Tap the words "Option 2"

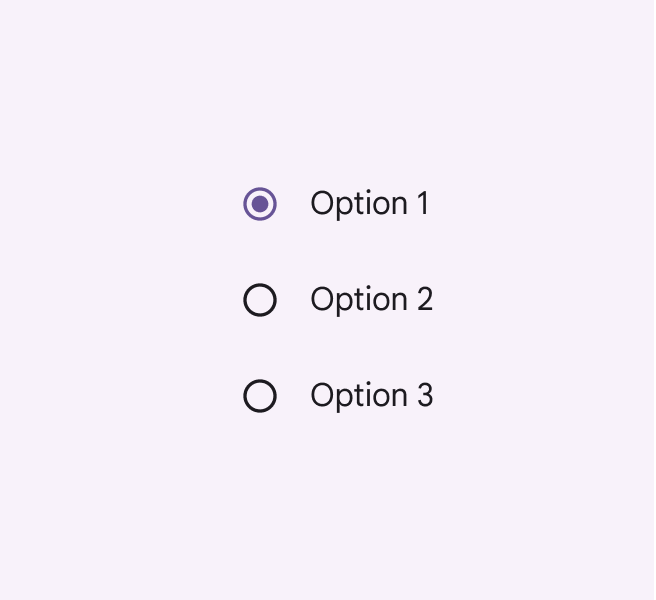[x=371, y=300]
